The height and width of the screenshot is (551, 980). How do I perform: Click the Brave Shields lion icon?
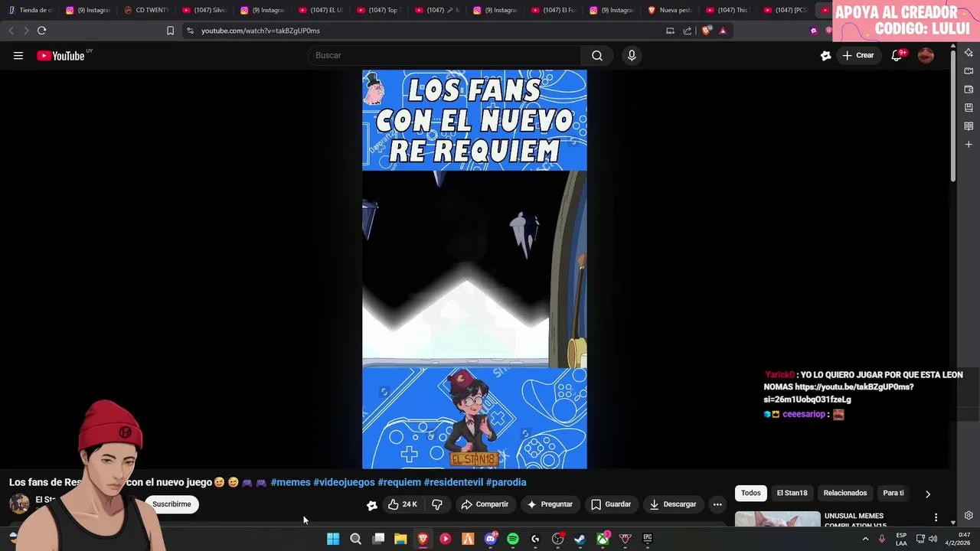pyautogui.click(x=706, y=31)
